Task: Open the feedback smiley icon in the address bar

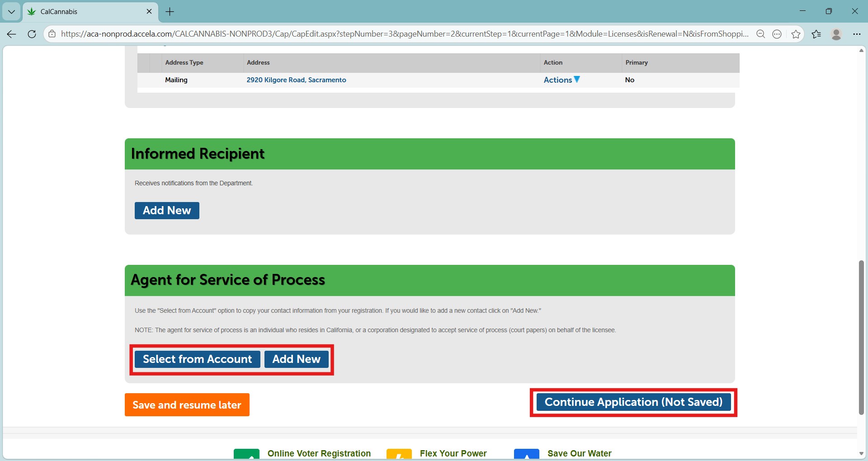Action: click(777, 34)
